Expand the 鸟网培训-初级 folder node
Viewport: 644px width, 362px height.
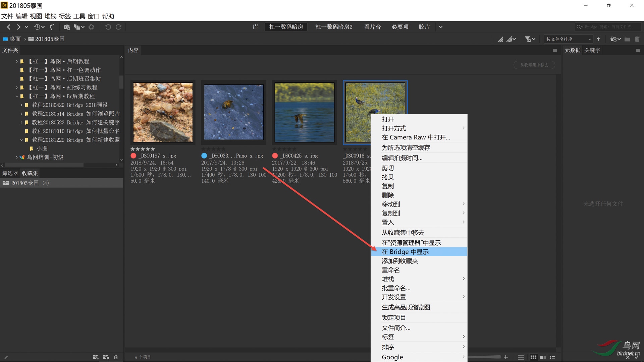point(16,157)
